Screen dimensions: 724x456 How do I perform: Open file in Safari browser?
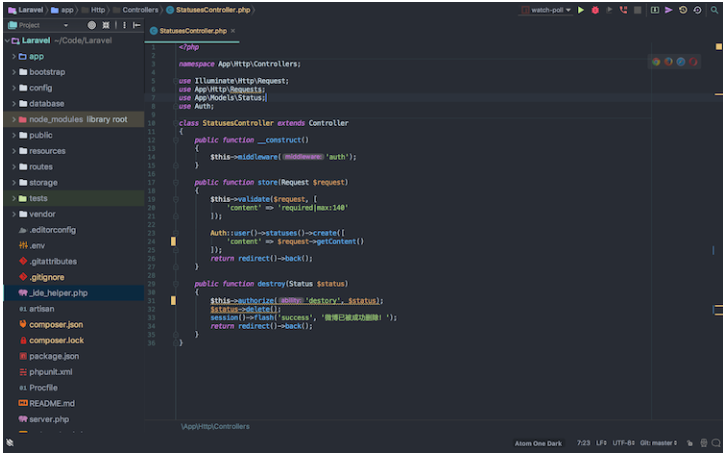click(681, 61)
